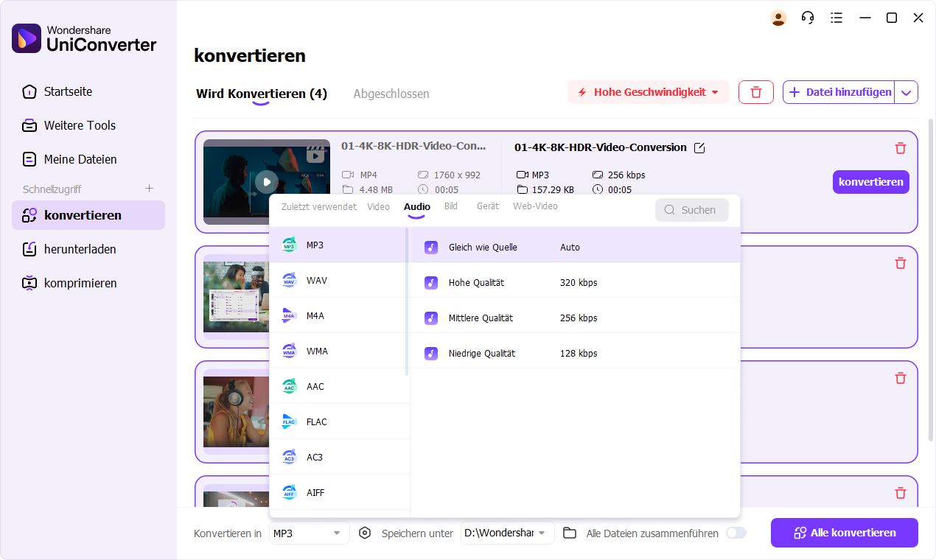
Task: Click the Wondershare UniConverter logo
Action: click(84, 38)
